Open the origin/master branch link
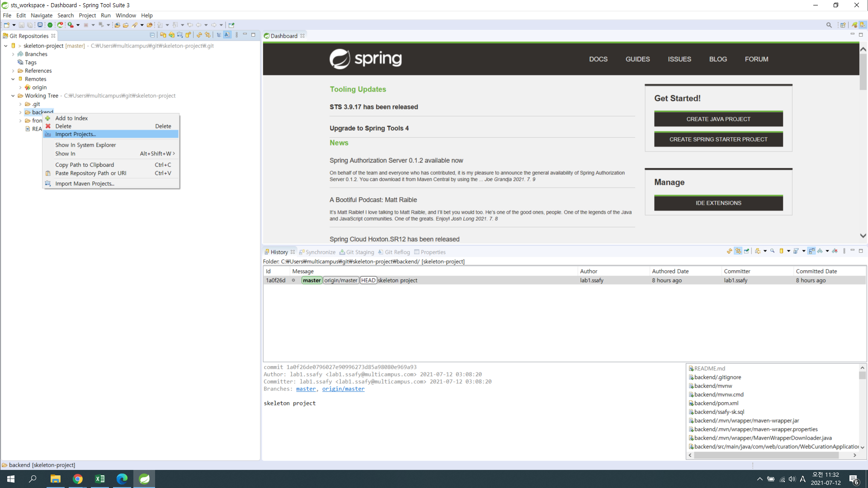The width and height of the screenshot is (868, 488). pos(343,389)
